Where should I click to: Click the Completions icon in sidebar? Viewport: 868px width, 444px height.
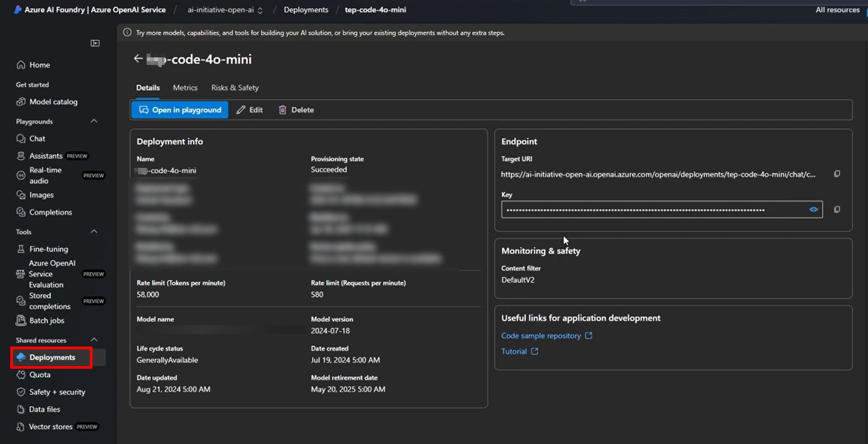[x=21, y=212]
